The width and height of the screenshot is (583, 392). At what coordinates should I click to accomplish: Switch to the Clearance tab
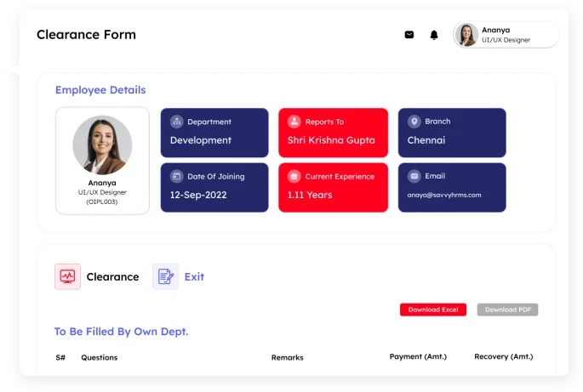tap(112, 276)
